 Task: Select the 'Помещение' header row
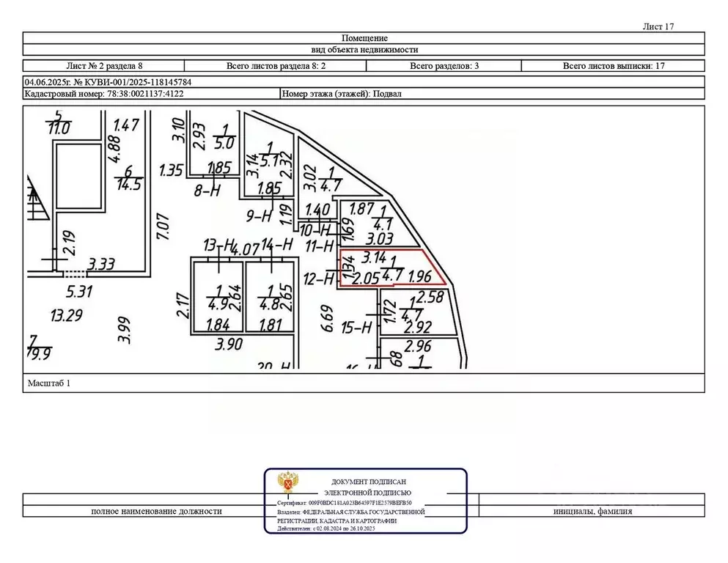tap(364, 38)
